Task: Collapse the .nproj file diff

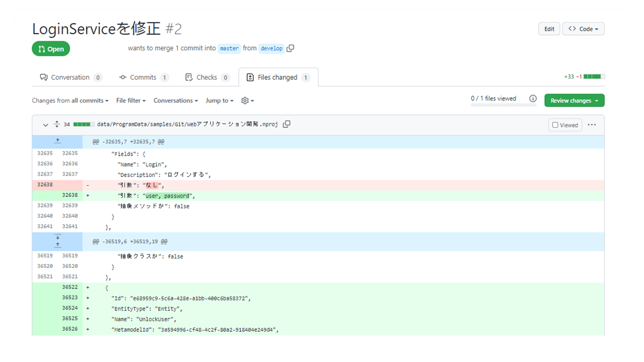Action: click(x=45, y=125)
